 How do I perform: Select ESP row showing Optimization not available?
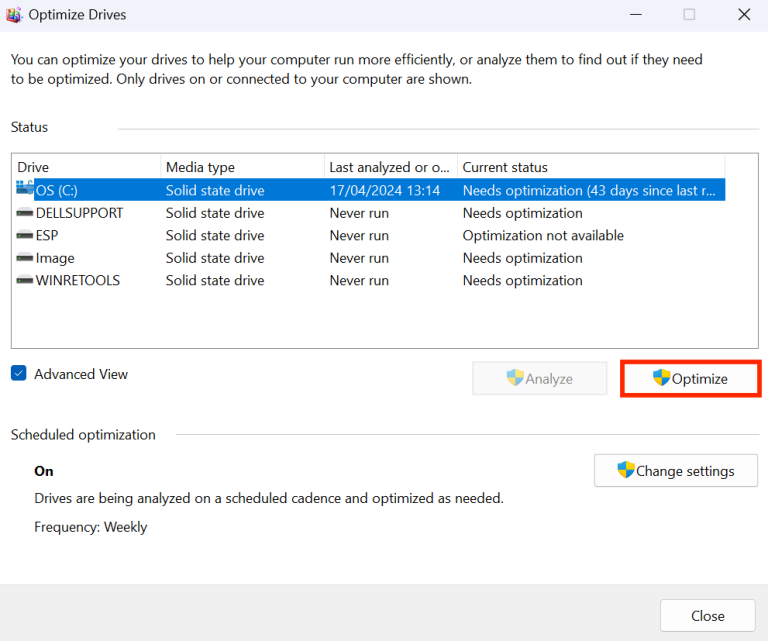[x=370, y=236]
